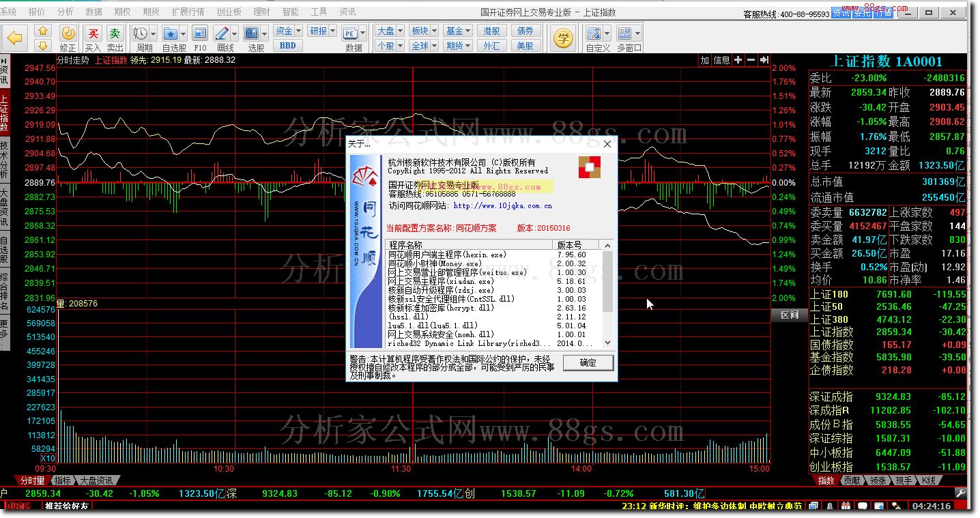The width and height of the screenshot is (980, 518).
Task: Click the 自选股 star folder icon
Action: click(171, 33)
